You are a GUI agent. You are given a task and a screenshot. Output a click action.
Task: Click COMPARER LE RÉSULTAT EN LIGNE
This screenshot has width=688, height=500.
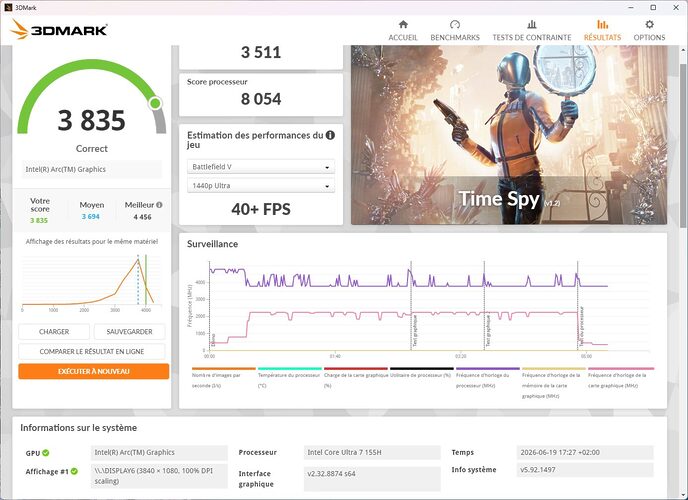pos(92,351)
